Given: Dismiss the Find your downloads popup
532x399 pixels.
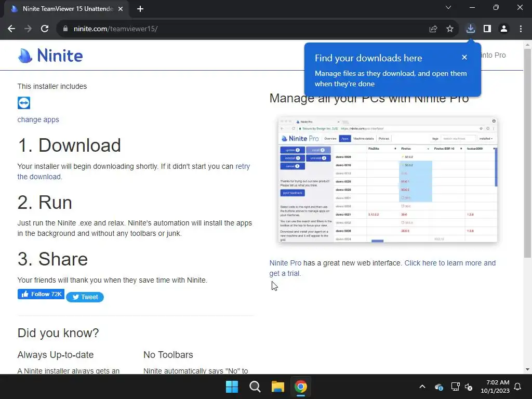Looking at the screenshot, I should [x=464, y=57].
